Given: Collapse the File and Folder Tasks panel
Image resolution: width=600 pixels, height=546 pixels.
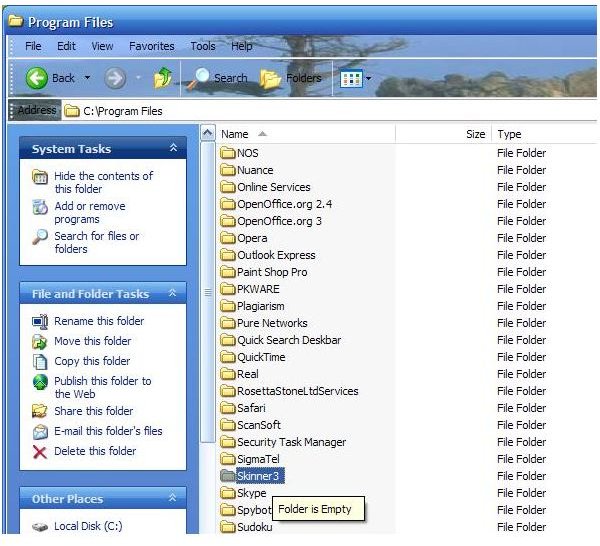Looking at the screenshot, I should tap(173, 293).
